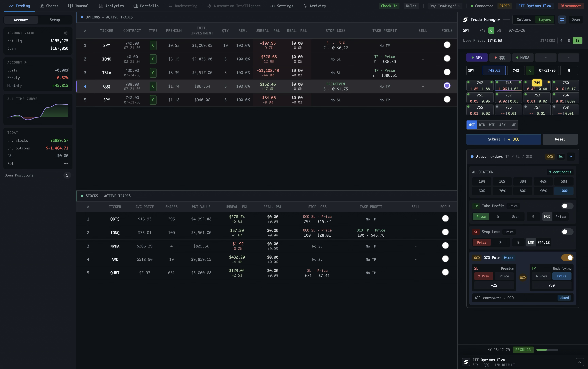This screenshot has height=369, width=588.
Task: Click the OCO badge in OCO Pair section
Action: click(x=477, y=258)
